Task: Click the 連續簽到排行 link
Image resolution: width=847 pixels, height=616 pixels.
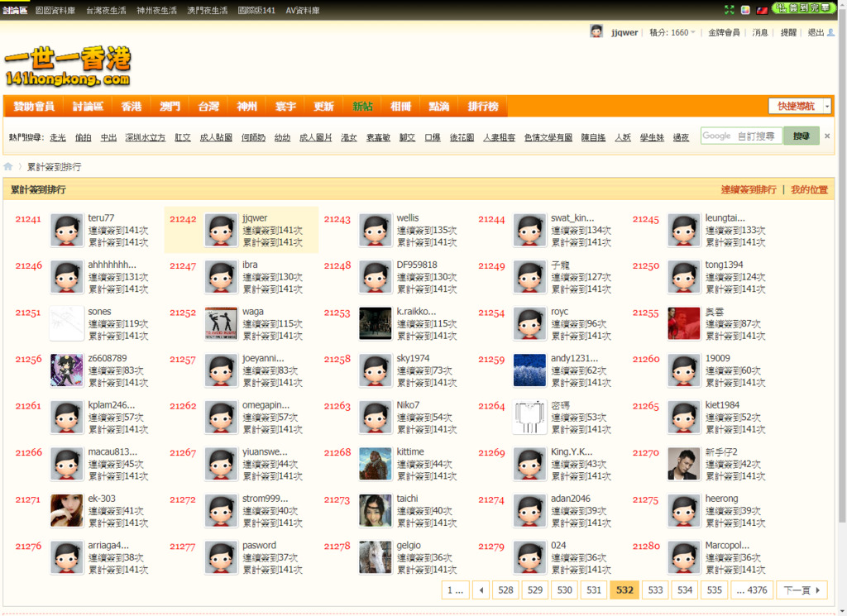Action: 748,189
